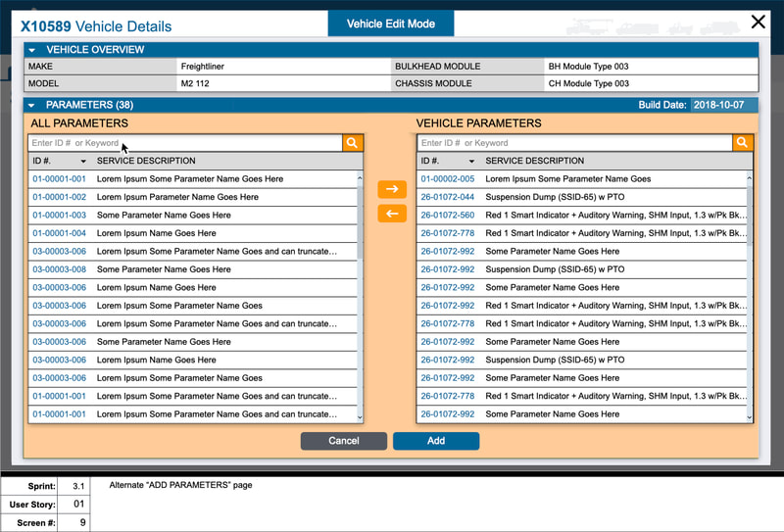Focus the All Parameters search field
This screenshot has width=784, height=532.
click(x=185, y=143)
